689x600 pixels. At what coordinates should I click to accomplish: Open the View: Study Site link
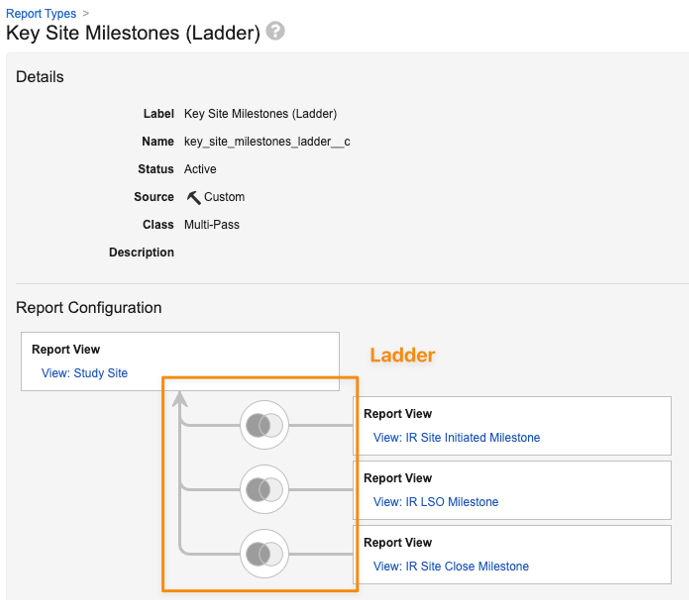pos(84,373)
